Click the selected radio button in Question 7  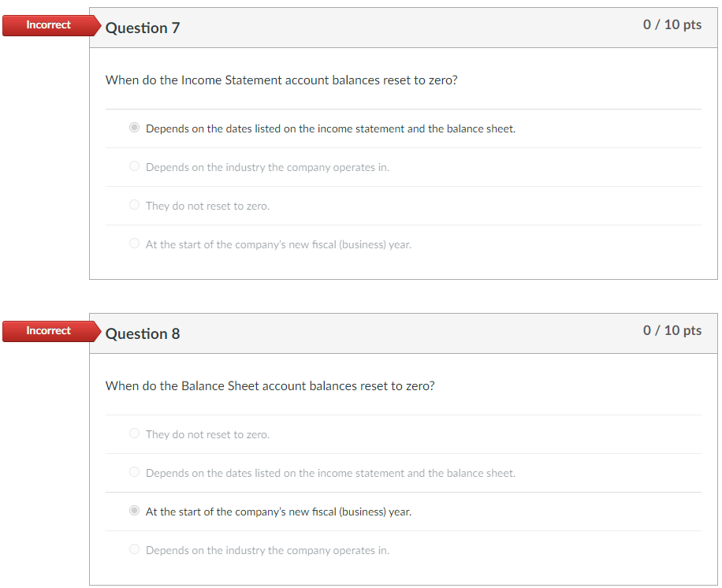[134, 127]
